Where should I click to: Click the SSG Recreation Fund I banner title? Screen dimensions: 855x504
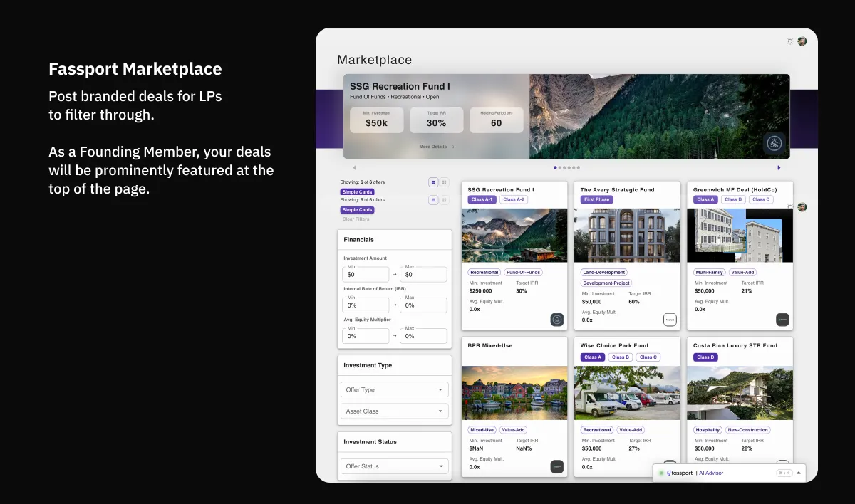click(400, 86)
